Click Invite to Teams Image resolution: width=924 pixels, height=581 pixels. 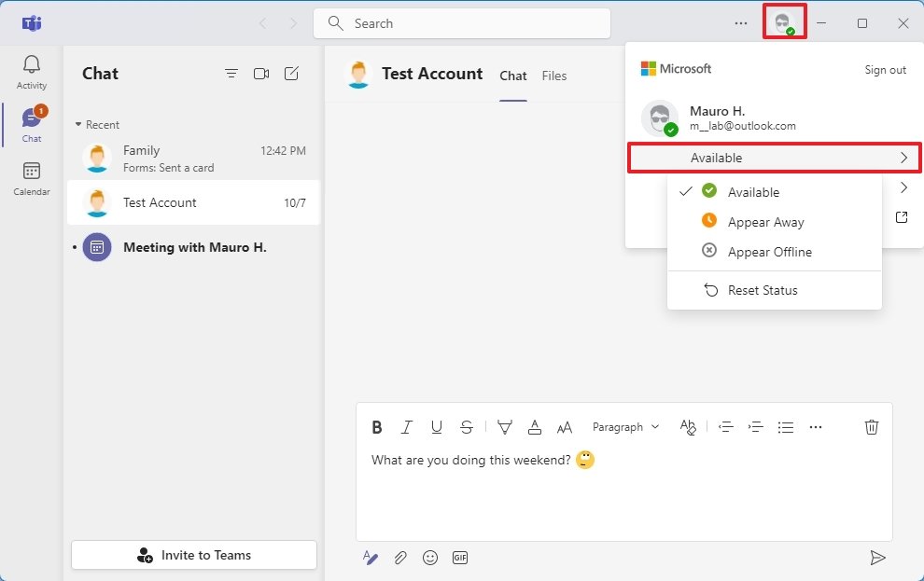coord(194,555)
